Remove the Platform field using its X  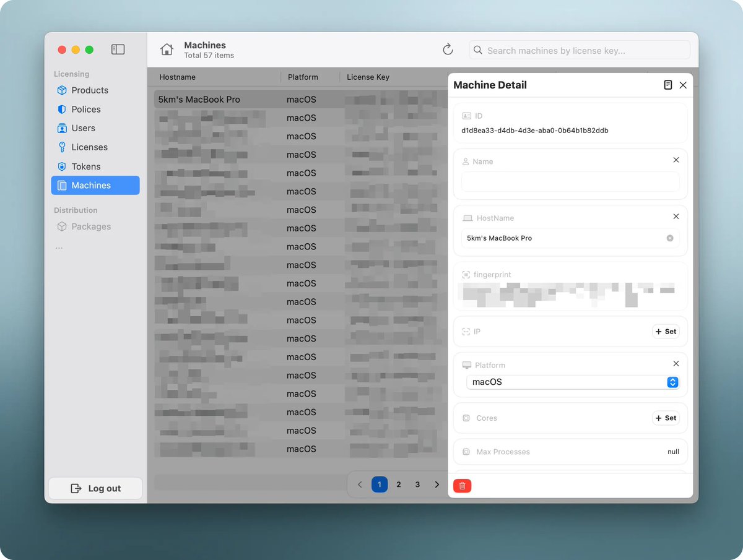[x=676, y=364]
